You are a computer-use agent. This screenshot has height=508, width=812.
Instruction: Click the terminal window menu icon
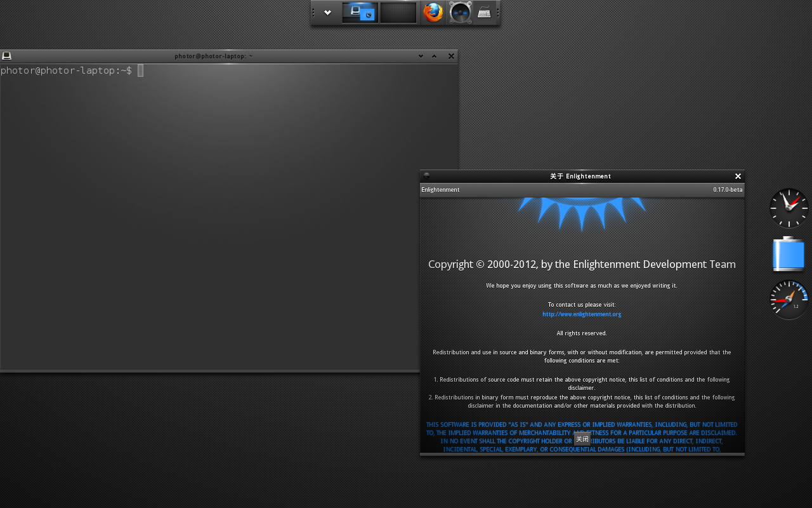coord(7,56)
